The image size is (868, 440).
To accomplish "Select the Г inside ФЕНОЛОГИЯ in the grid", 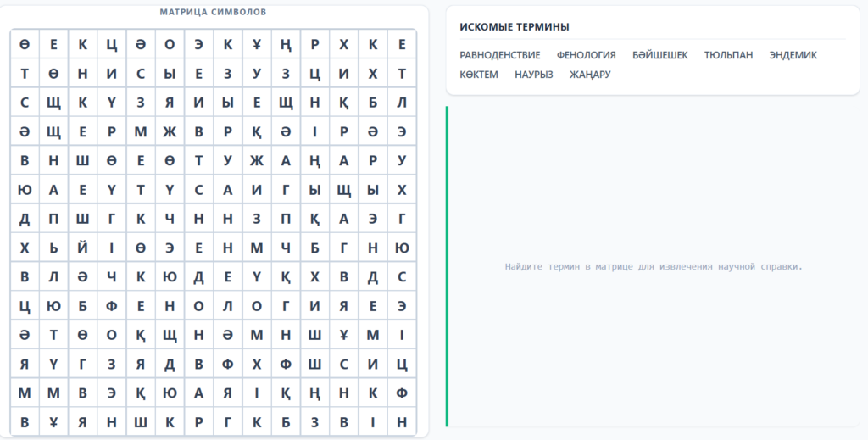I will 286,306.
